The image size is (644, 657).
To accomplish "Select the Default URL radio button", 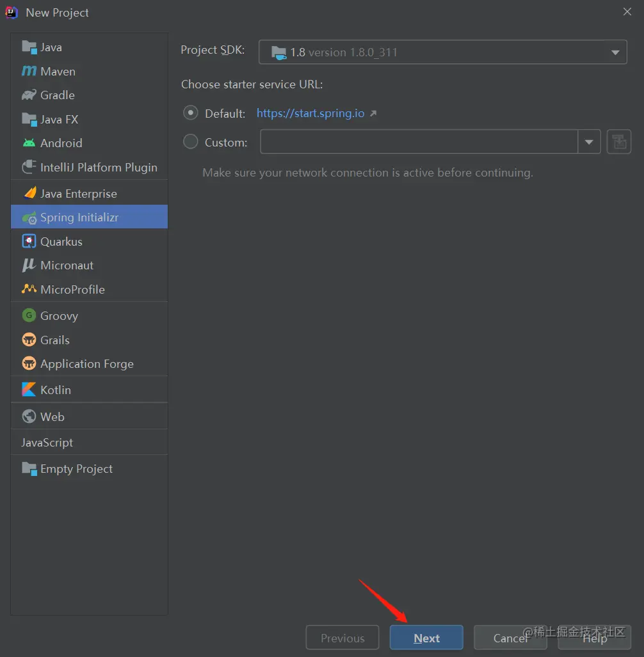I will point(190,113).
